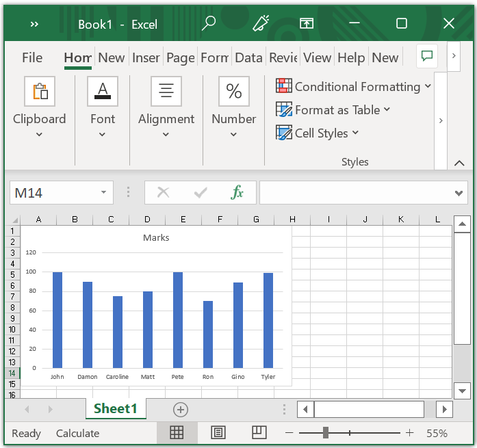Click inside the formula bar field
Screen dimensions: 477x448
click(x=356, y=193)
